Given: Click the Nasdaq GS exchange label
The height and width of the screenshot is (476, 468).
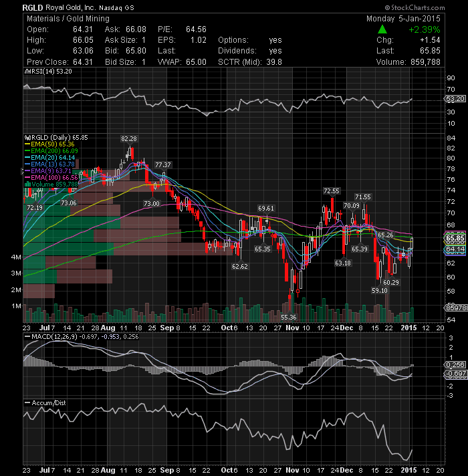Looking at the screenshot, I should 116,8.
